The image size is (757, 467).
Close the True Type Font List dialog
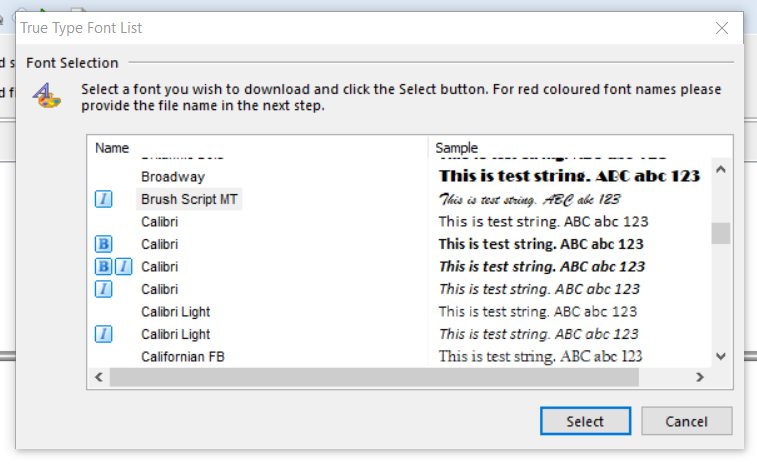coord(721,28)
